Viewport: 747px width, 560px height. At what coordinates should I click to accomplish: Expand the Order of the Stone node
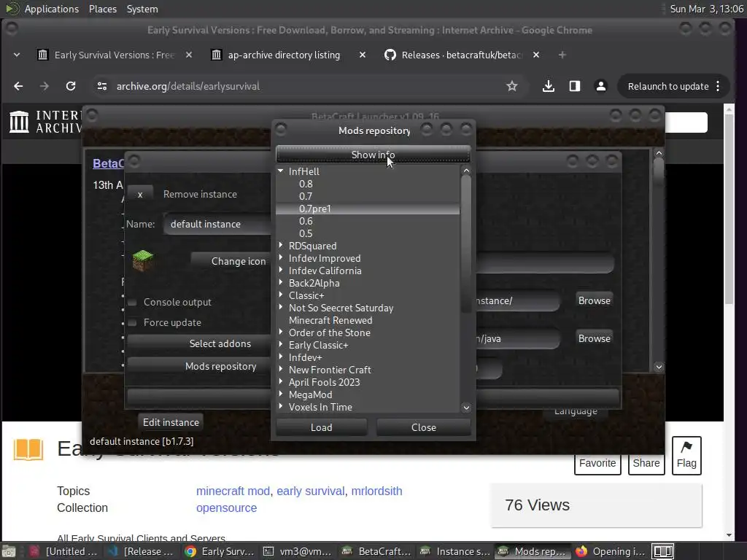click(x=281, y=332)
